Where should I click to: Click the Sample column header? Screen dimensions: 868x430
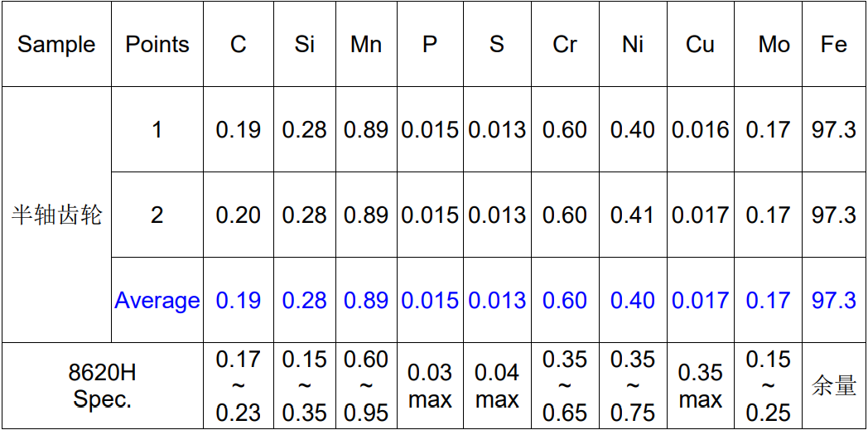point(56,45)
